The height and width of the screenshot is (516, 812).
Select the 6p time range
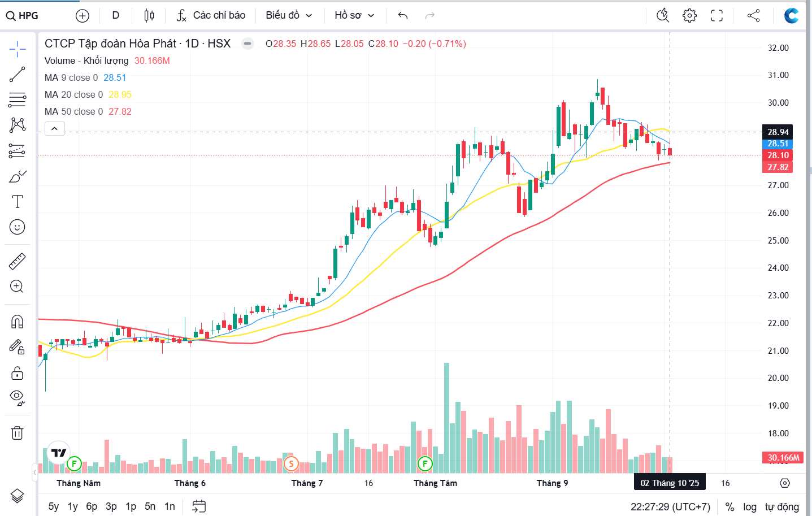[92, 506]
